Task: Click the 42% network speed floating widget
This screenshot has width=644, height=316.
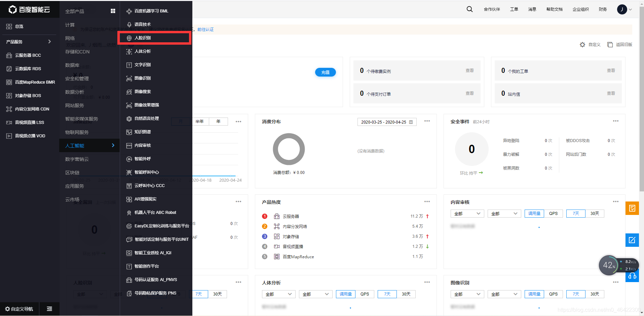Action: pyautogui.click(x=618, y=265)
